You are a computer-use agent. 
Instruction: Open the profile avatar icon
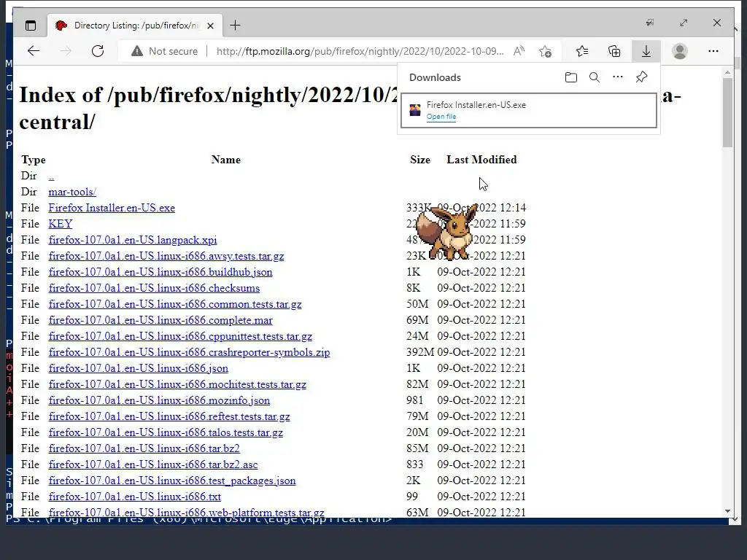tap(680, 51)
